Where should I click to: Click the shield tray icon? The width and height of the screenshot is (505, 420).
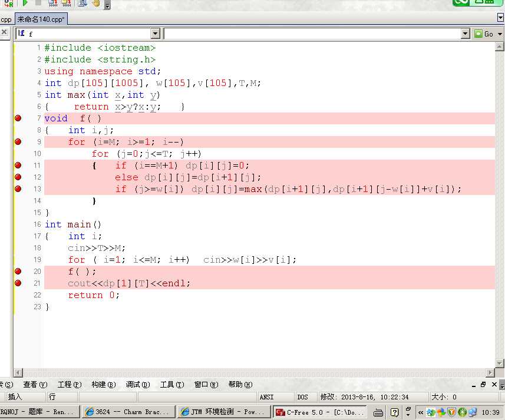pyautogui.click(x=451, y=412)
